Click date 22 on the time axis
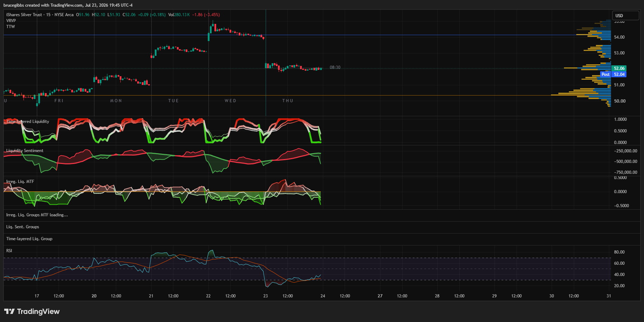 click(x=208, y=296)
